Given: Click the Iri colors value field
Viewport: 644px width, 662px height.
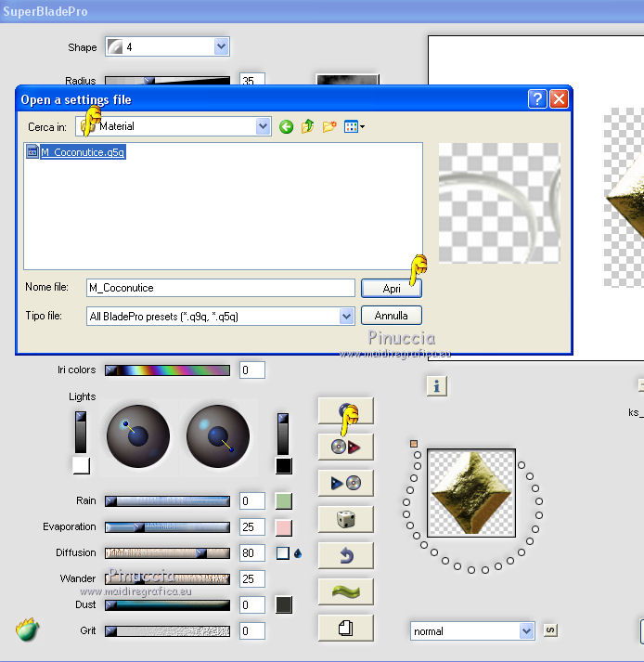Looking at the screenshot, I should click(x=252, y=370).
